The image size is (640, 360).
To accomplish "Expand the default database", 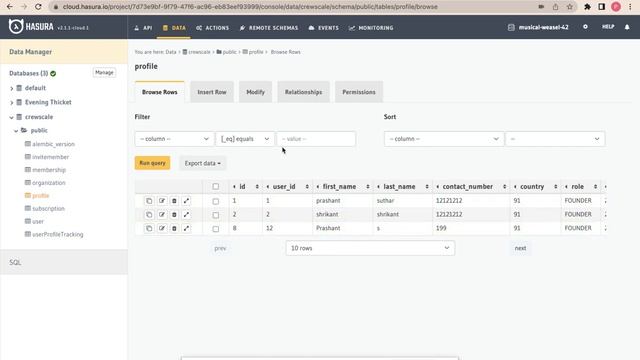I will coord(11,88).
